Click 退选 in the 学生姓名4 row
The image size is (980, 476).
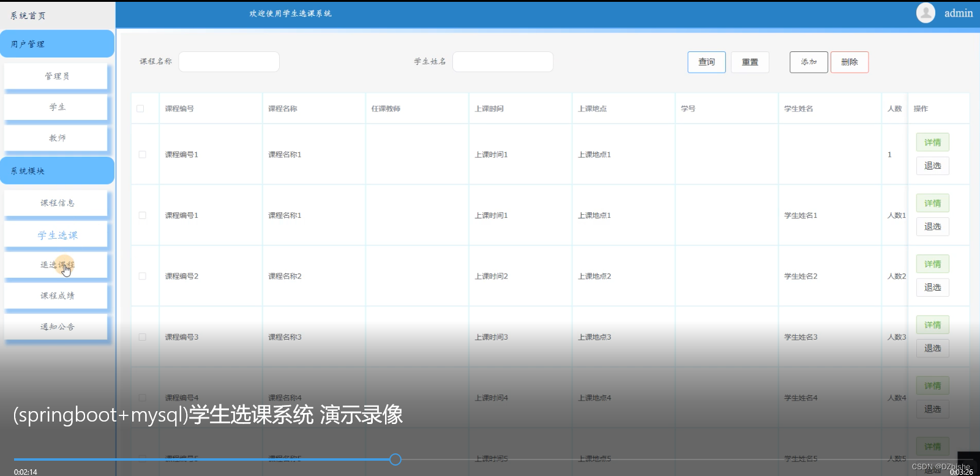932,409
